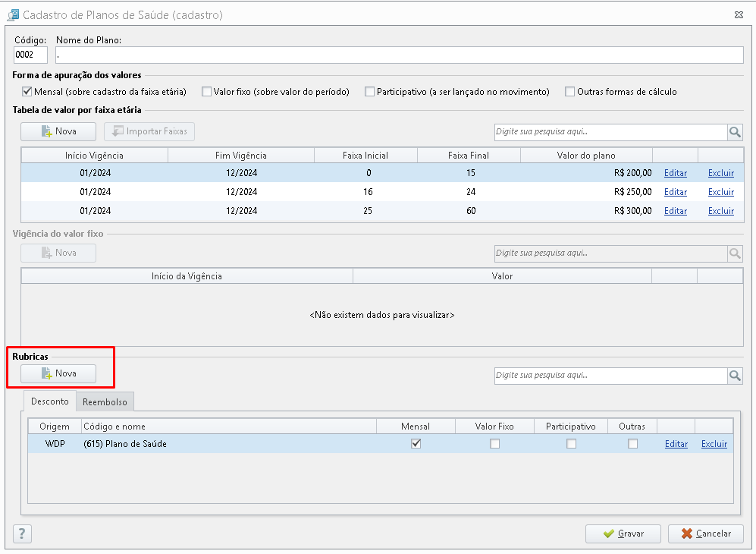
Task: Click the Cancelar button
Action: tap(705, 534)
